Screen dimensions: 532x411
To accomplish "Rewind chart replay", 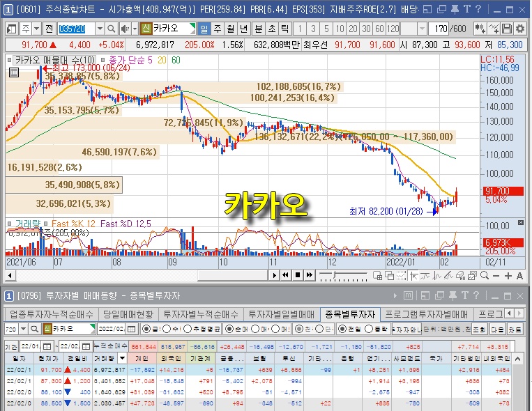I will tap(286, 275).
